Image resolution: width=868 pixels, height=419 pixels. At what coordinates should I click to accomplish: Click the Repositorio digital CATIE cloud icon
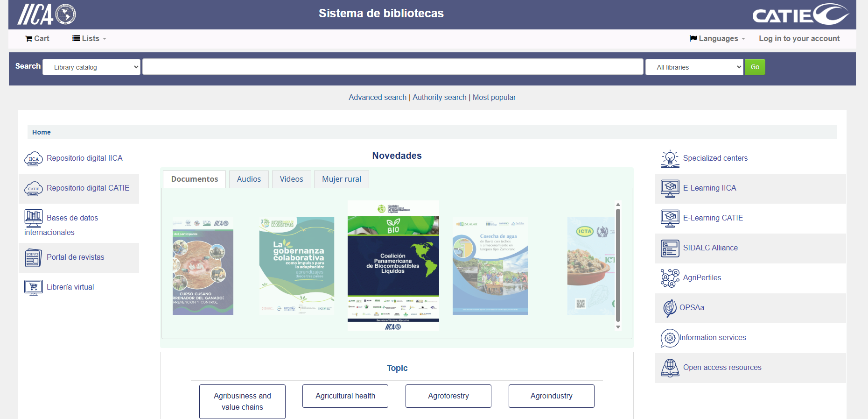coord(34,189)
